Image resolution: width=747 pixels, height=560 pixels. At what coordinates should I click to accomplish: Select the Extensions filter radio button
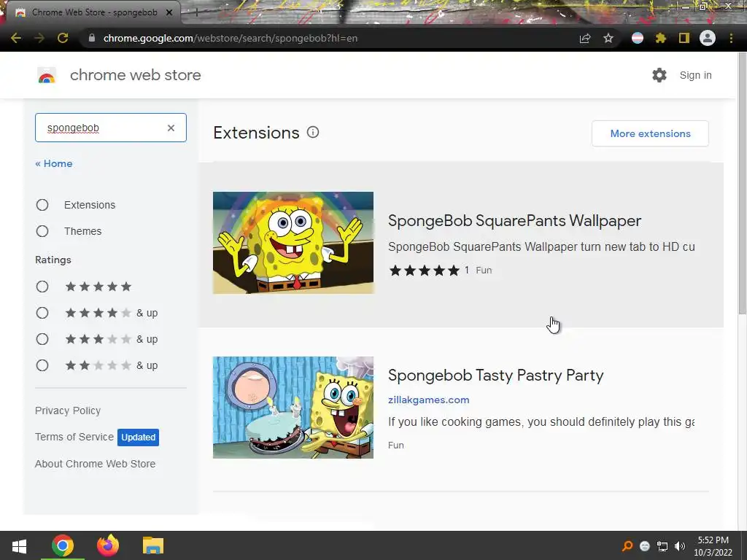pyautogui.click(x=42, y=205)
